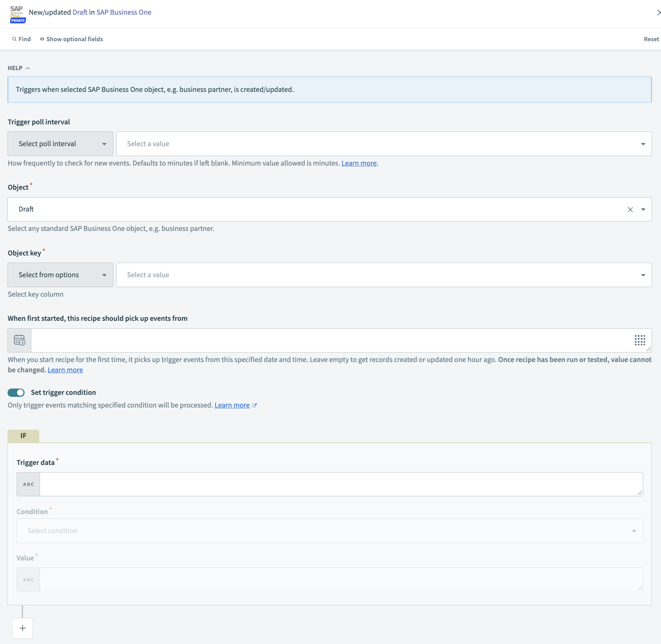Screen dimensions: 661x644
Task: Select the IF condition tab
Action: tap(23, 436)
